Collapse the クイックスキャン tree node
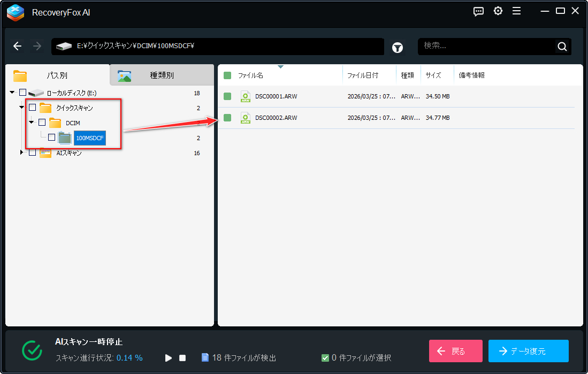Image resolution: width=588 pixels, height=374 pixels. pyautogui.click(x=21, y=108)
